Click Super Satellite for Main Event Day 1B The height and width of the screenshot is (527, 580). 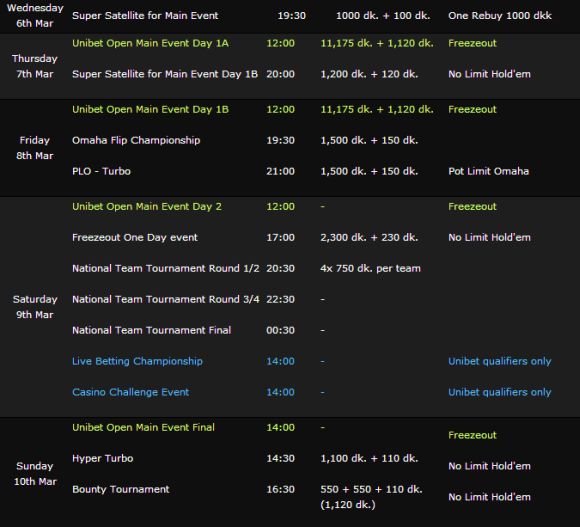click(x=165, y=74)
